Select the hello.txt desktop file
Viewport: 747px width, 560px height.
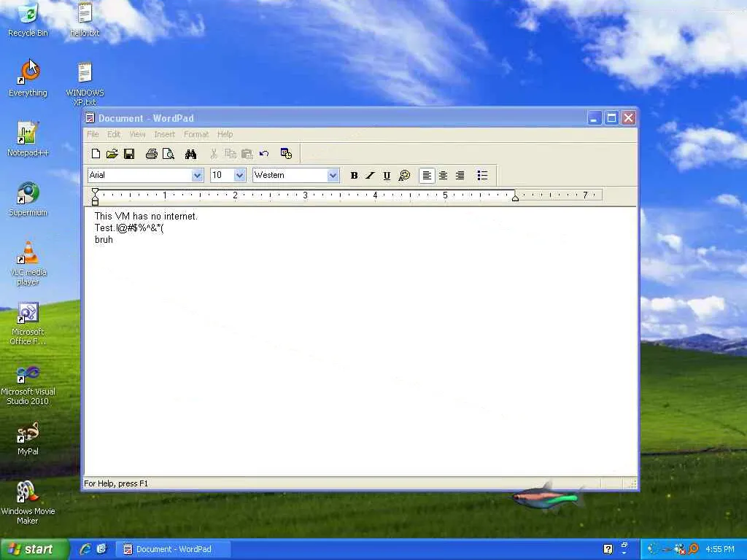pos(85,20)
